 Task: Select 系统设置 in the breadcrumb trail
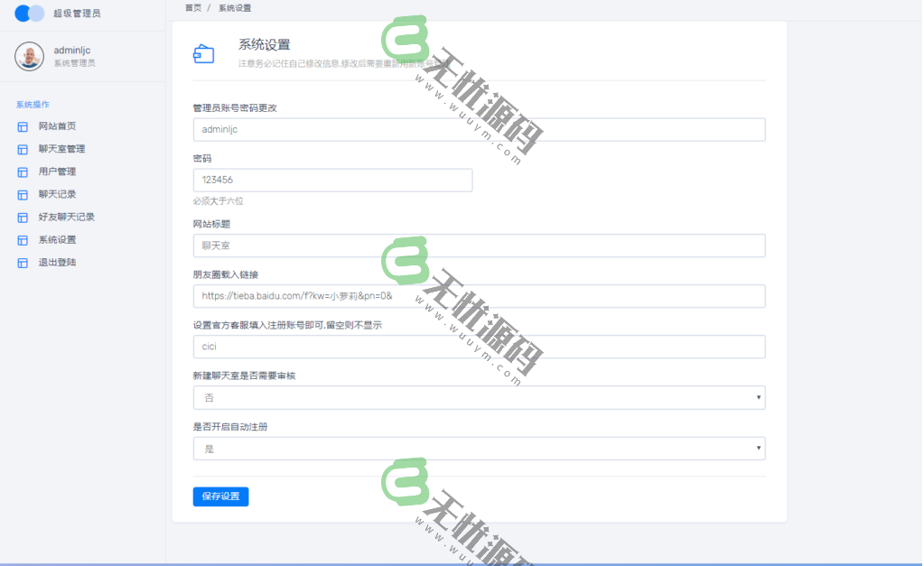233,7
